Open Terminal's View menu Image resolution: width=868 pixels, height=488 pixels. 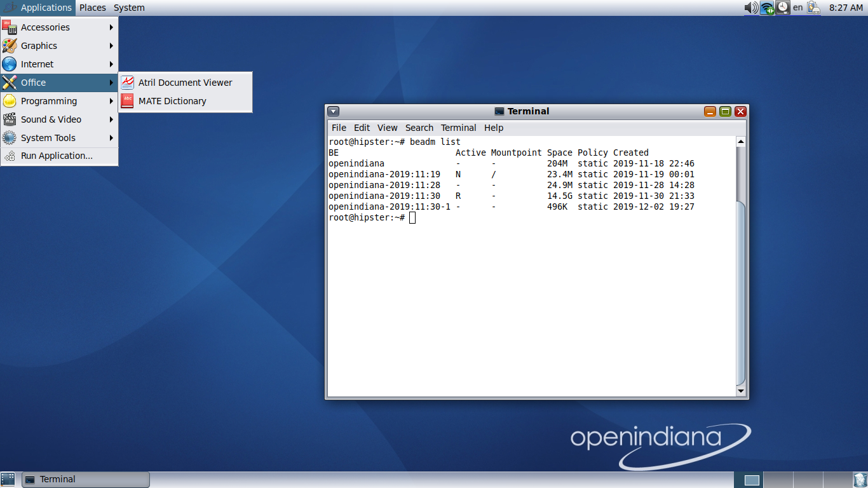click(x=387, y=128)
